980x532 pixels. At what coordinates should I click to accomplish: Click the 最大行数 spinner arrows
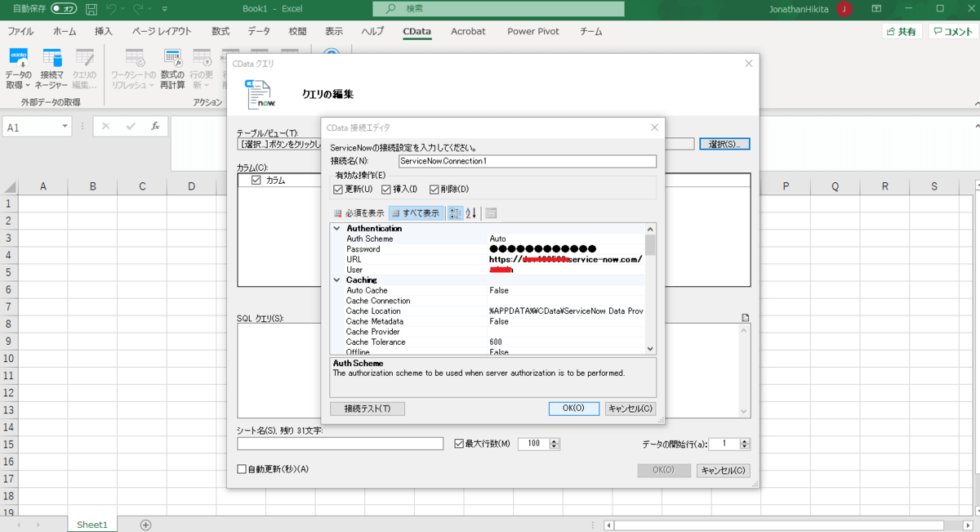point(555,444)
